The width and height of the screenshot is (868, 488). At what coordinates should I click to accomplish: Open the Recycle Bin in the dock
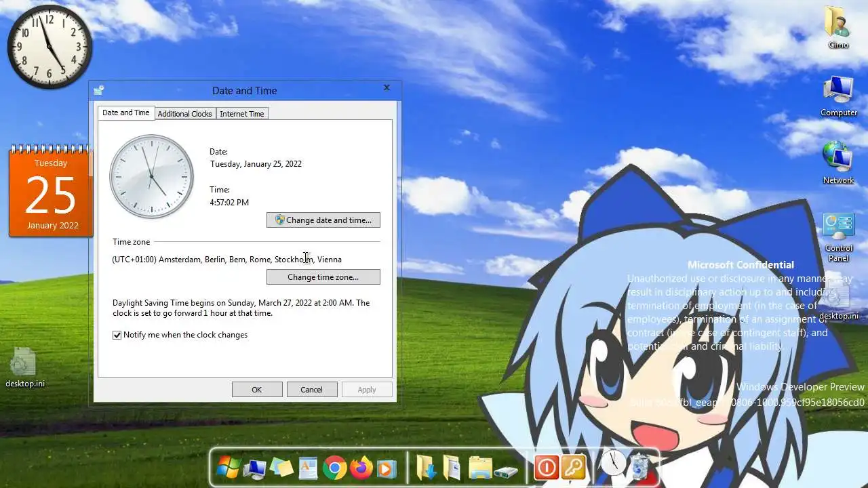[x=639, y=468]
